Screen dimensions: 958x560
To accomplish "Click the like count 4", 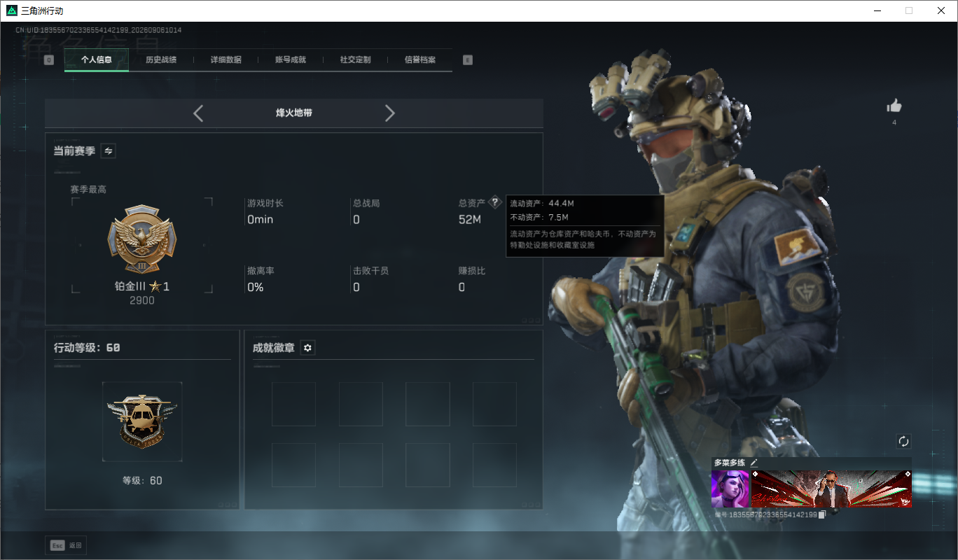I will tap(894, 122).
